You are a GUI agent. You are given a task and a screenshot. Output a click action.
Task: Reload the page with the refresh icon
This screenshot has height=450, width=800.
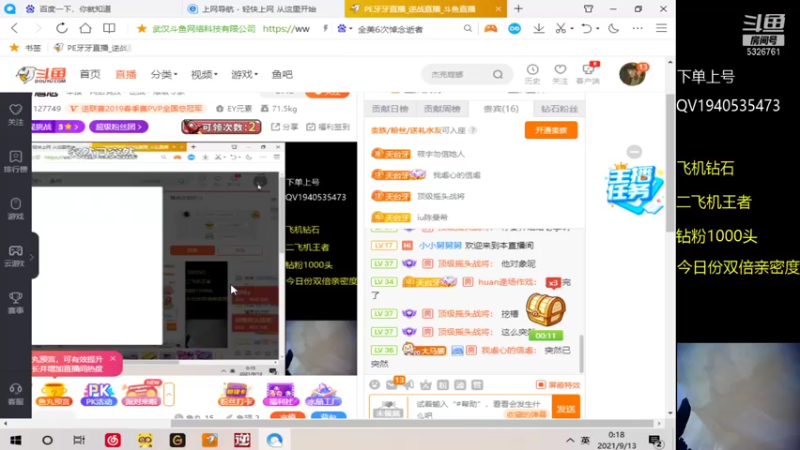[62, 28]
